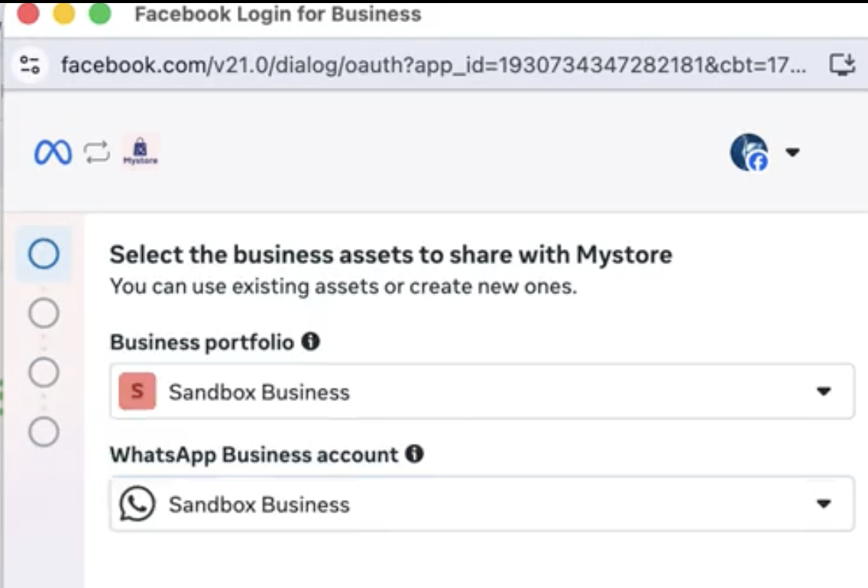Click 'You can use existing assets' text
The height and width of the screenshot is (588, 868).
[343, 286]
